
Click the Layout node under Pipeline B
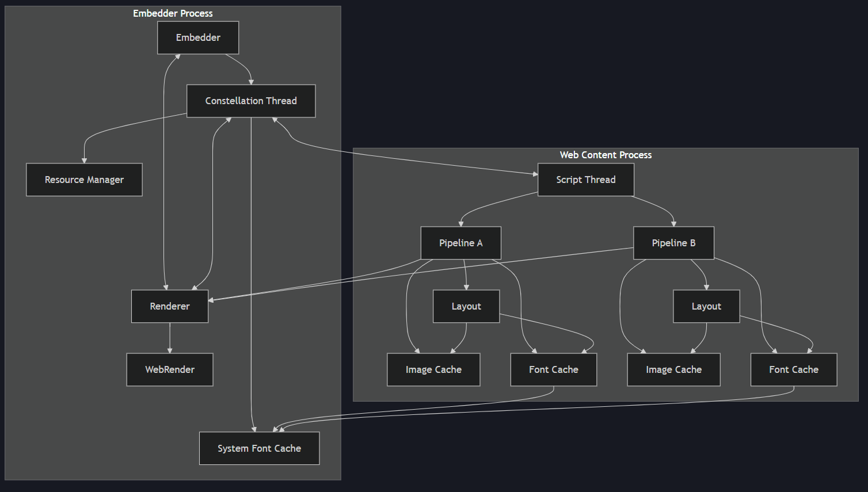tap(706, 306)
